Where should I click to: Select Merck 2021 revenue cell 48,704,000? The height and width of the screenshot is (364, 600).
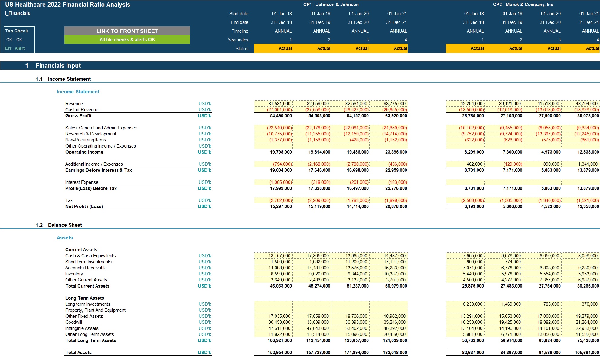pos(581,104)
